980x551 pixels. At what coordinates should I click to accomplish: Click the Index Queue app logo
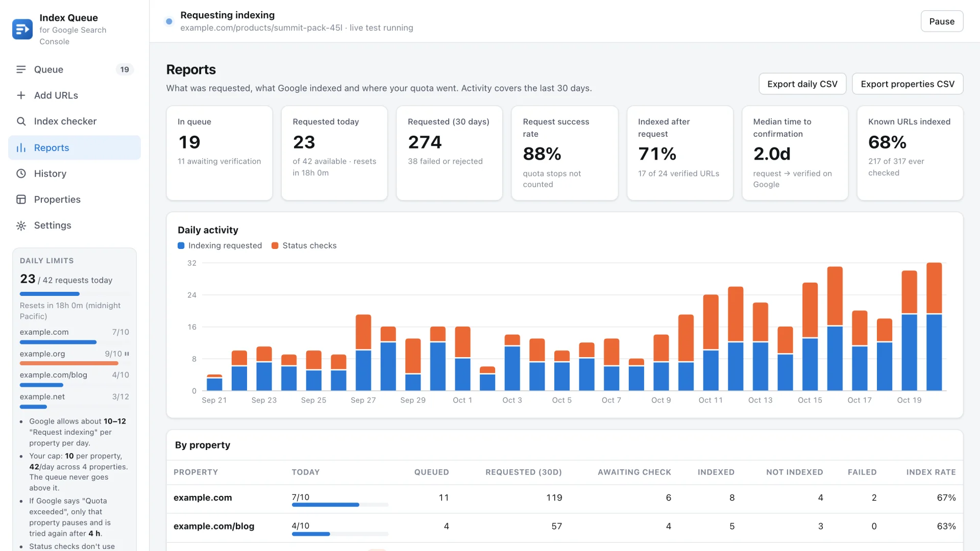22,30
